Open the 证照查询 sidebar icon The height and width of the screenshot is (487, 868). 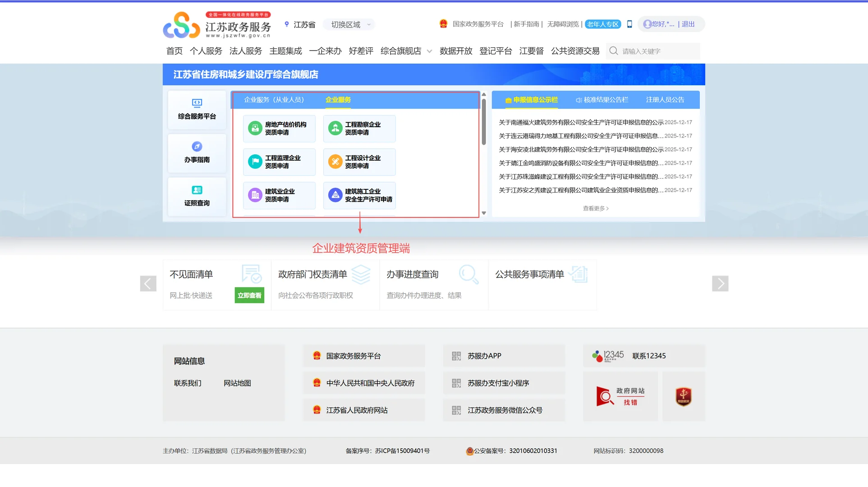[x=197, y=196]
